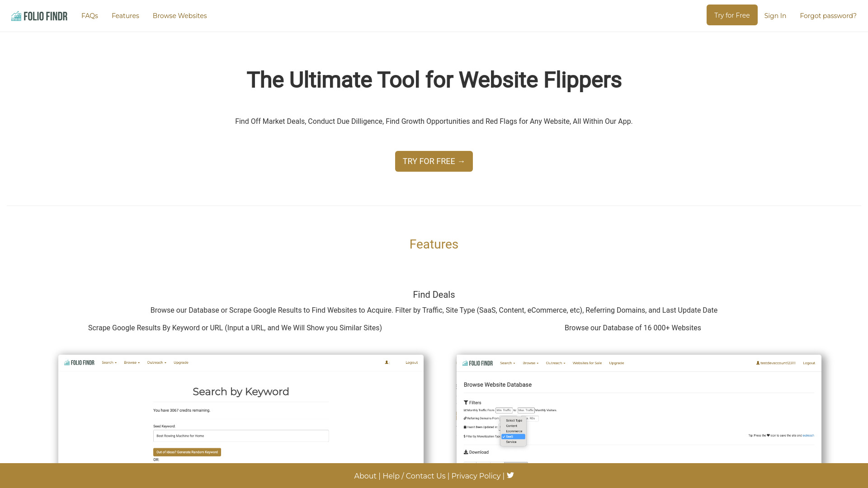
Task: Click the Browse Websites navigation menu item
Action: [179, 16]
